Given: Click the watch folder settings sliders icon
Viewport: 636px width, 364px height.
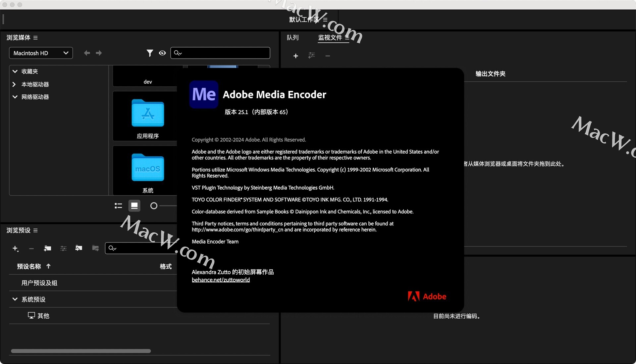Looking at the screenshot, I should tap(311, 56).
